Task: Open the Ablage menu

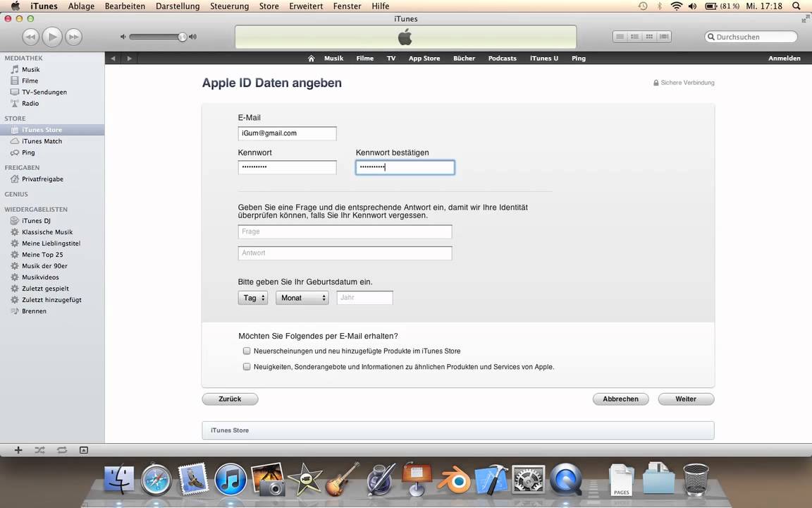Action: coord(81,6)
